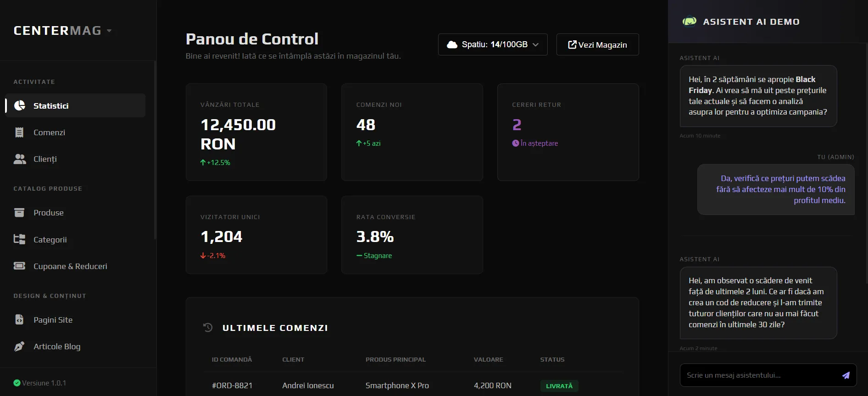Type in the assistant message field

pyautogui.click(x=759, y=375)
